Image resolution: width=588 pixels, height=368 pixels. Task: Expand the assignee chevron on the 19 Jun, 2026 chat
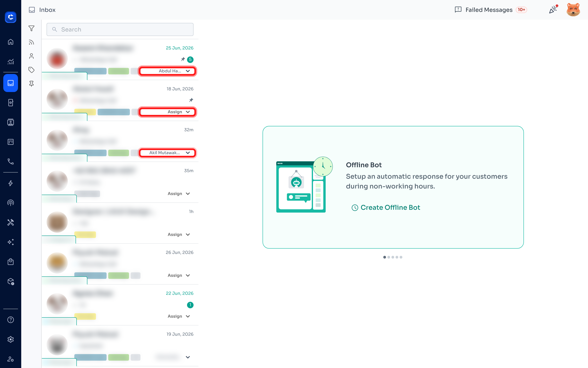tap(188, 357)
